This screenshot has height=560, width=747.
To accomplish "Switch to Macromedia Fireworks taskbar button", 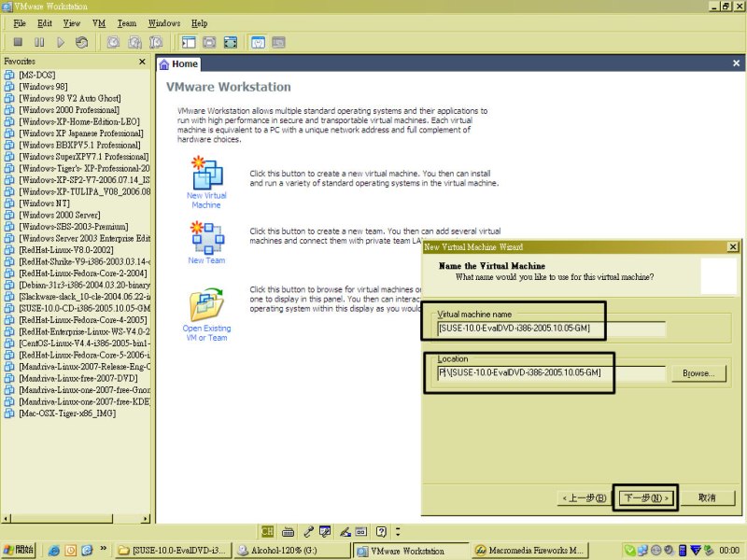I will click(530, 551).
